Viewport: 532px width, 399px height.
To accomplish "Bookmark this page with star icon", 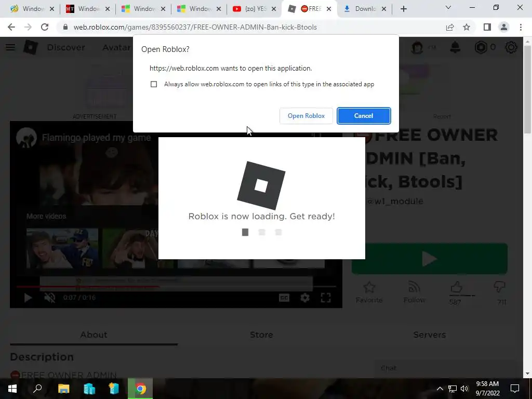I will 467,27.
